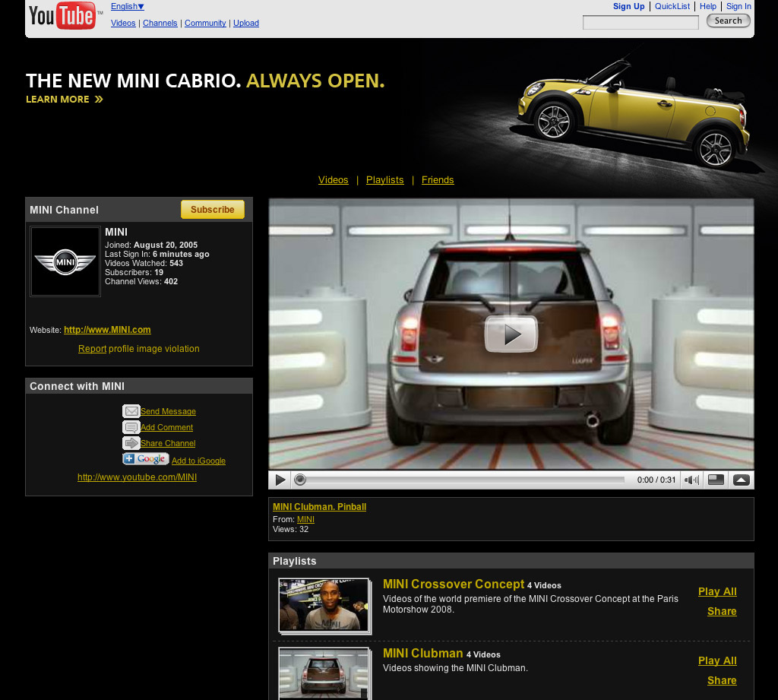Toggle the player size view icon
Viewport: 778px width, 700px height.
tap(716, 480)
